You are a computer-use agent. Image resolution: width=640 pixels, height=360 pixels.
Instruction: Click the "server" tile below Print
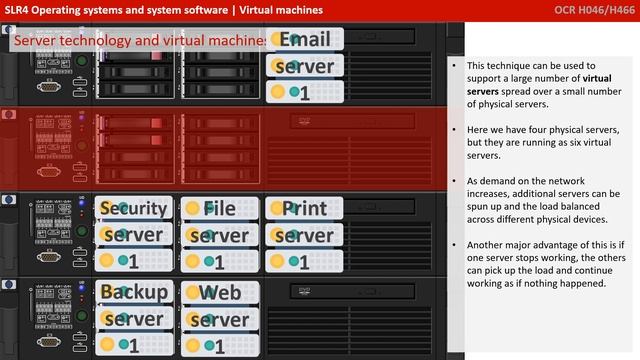pyautogui.click(x=304, y=235)
